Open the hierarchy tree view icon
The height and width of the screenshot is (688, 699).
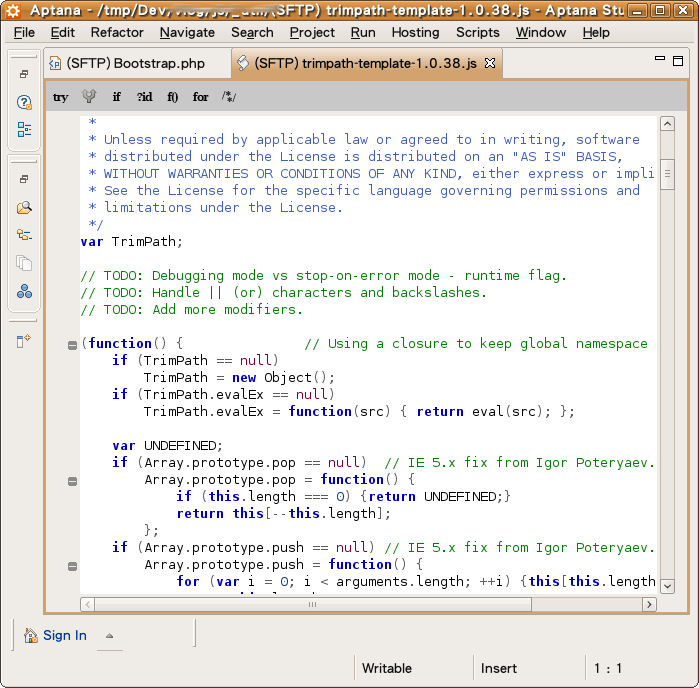24,235
